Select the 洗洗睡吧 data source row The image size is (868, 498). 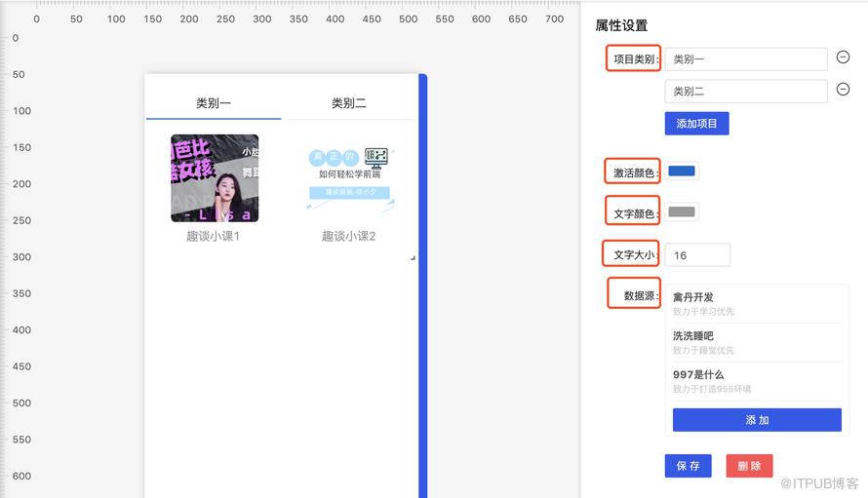coord(757,342)
